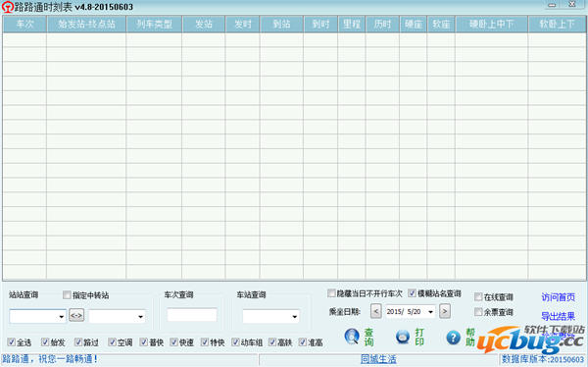
Task: Click the 发站 column header
Action: coord(204,24)
